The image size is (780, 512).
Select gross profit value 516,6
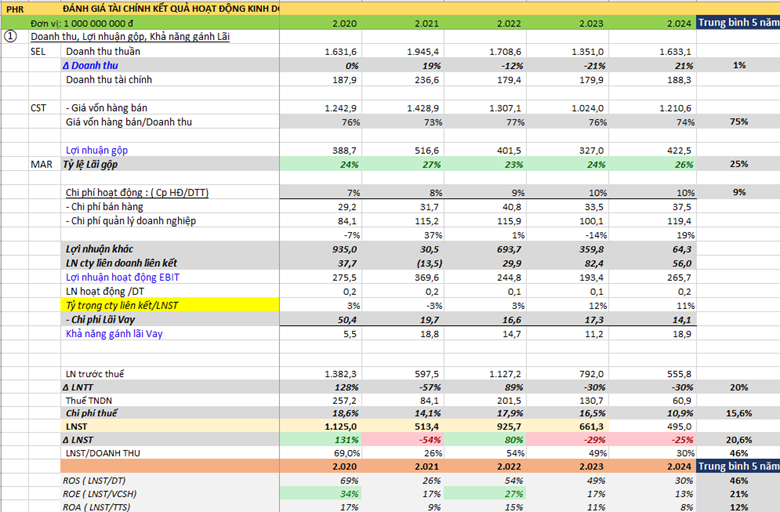point(427,150)
